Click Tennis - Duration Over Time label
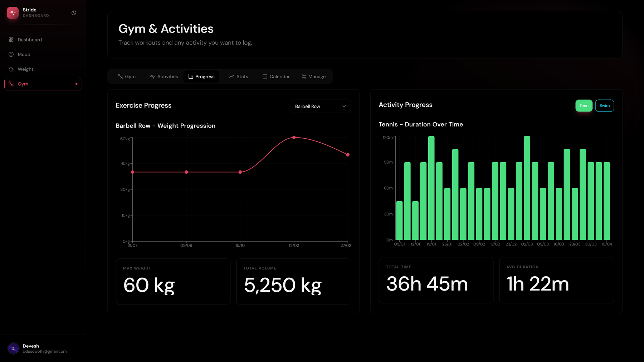 (421, 124)
